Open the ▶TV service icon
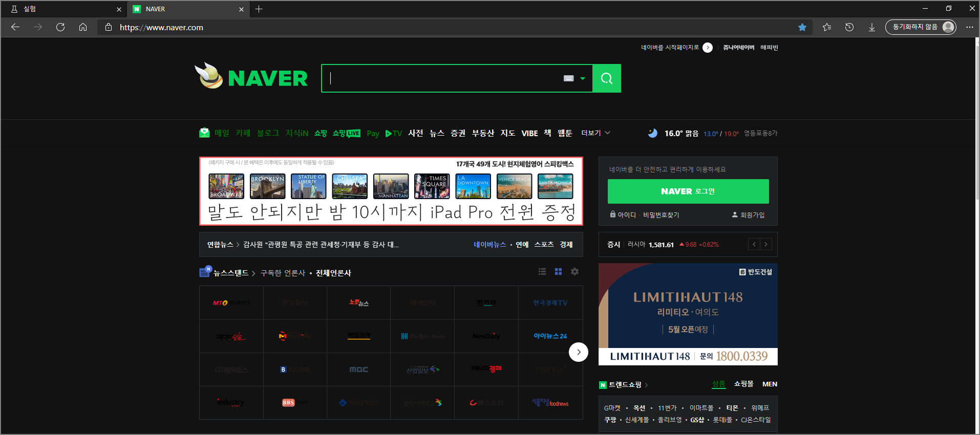Viewport: 980px width, 435px height. tap(394, 133)
